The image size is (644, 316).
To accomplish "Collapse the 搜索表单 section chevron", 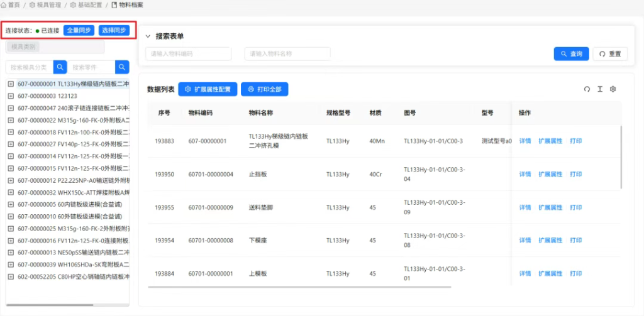I will point(148,36).
